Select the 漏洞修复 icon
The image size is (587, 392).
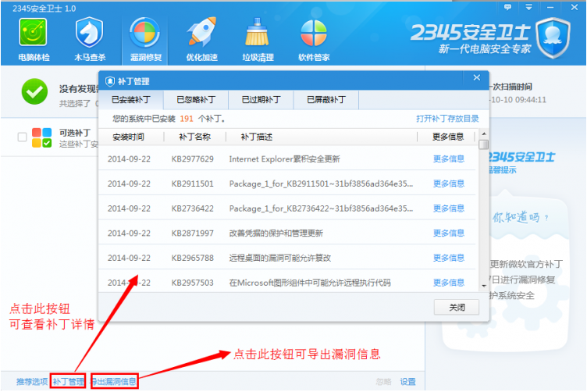point(145,33)
